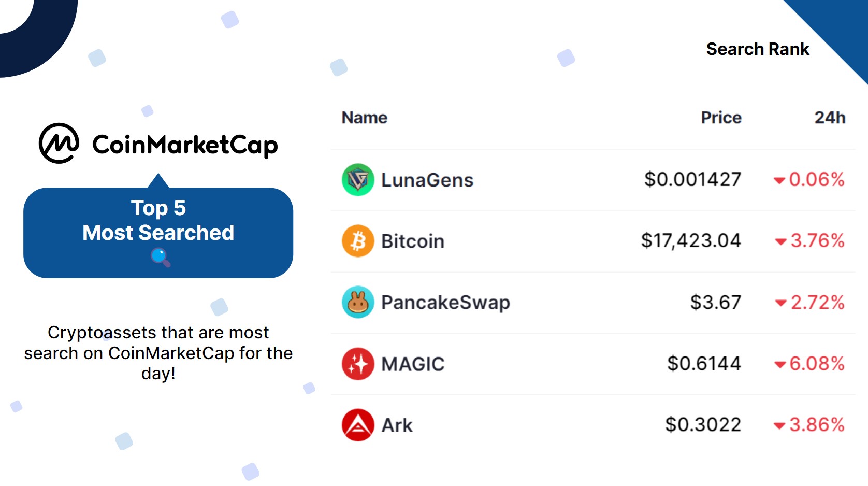Select the Bitcoin price $17,423.04
868x486 pixels.
tap(691, 241)
